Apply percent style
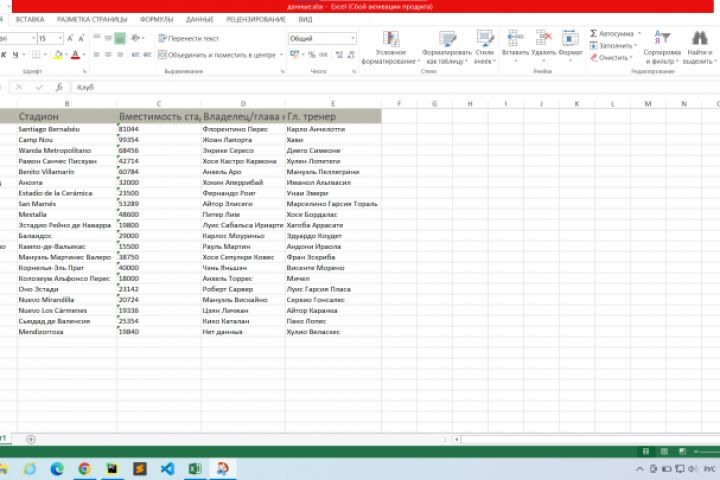 (x=312, y=55)
